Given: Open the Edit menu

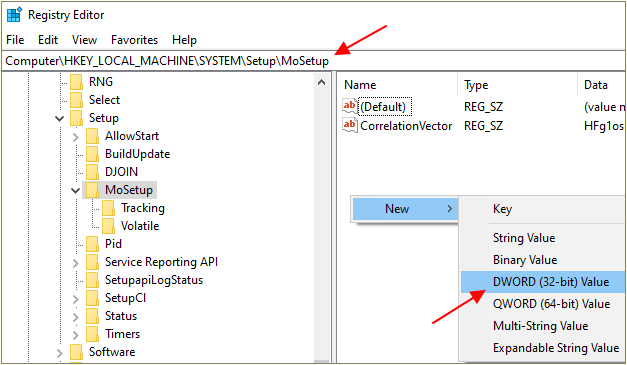Looking at the screenshot, I should 48,40.
